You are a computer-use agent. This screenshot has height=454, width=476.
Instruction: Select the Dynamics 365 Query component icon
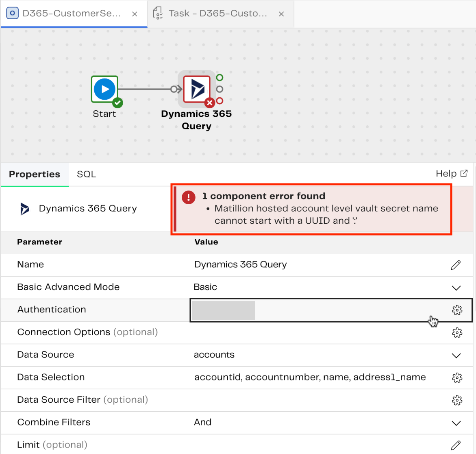(197, 89)
